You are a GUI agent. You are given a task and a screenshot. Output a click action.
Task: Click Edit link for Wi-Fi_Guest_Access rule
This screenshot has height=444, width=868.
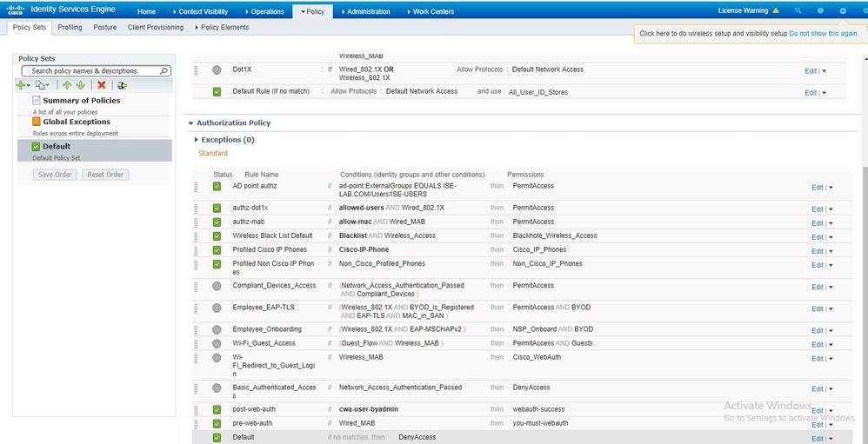[x=817, y=344]
